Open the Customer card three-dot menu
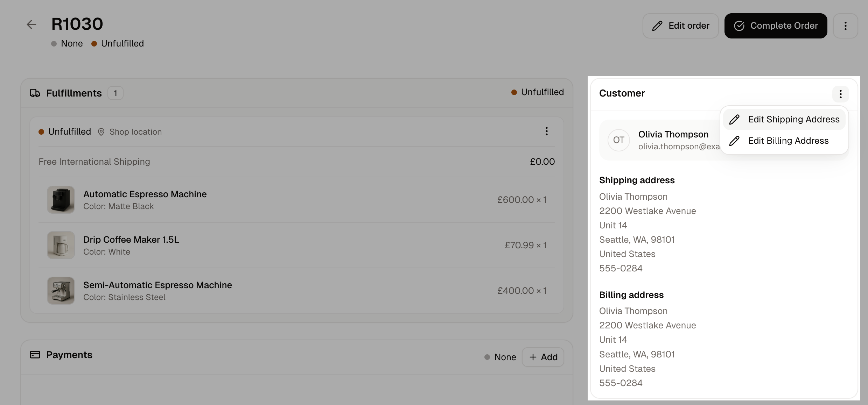The image size is (868, 405). coord(840,94)
